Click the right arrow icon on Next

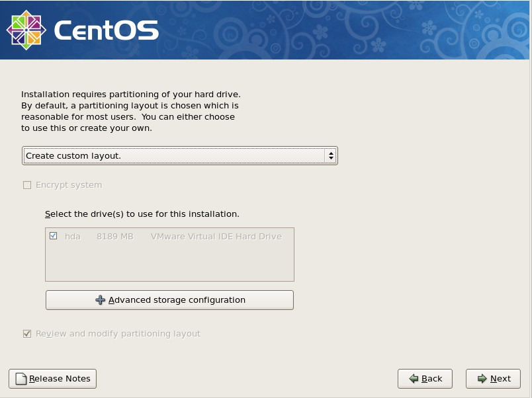482,379
